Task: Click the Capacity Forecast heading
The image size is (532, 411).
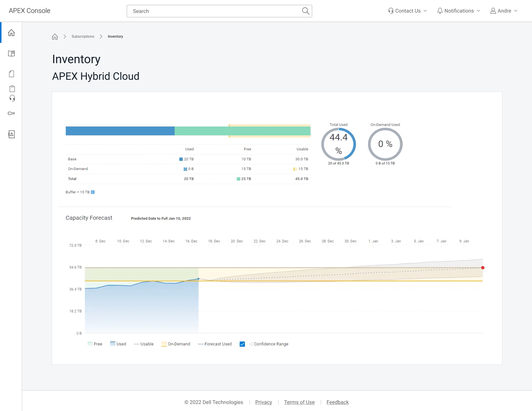Action: (x=89, y=218)
